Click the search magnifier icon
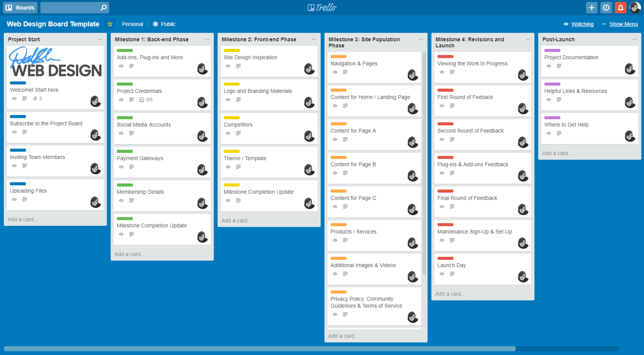Screen dimensions: 644x355 click(103, 8)
